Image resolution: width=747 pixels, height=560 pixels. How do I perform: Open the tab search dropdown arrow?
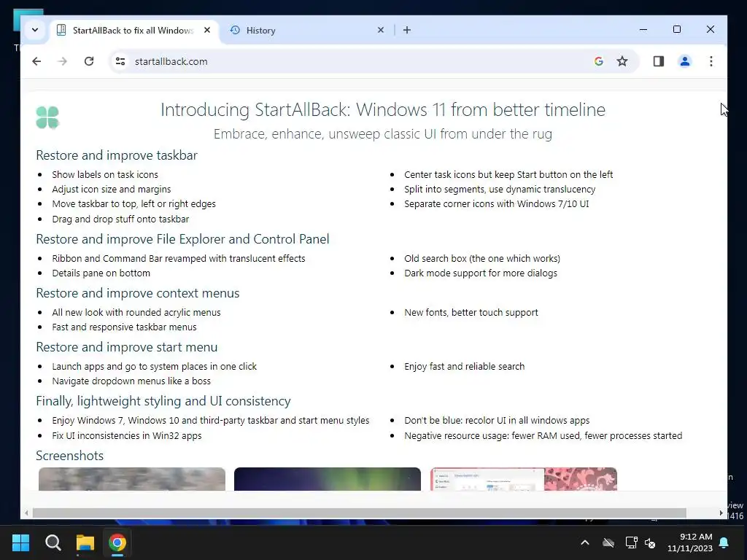coord(35,30)
